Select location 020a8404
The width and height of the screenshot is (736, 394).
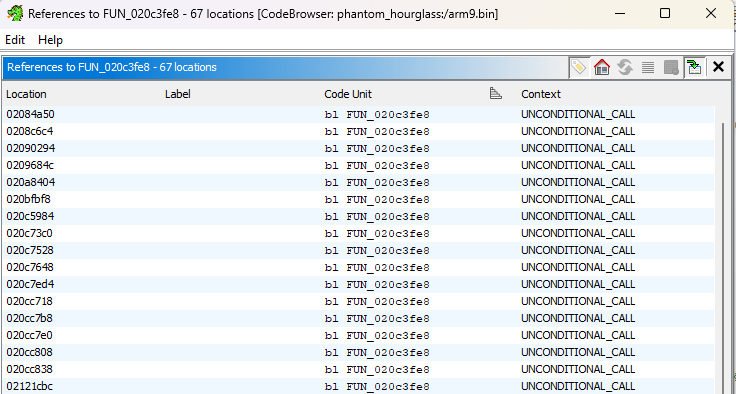click(x=31, y=182)
